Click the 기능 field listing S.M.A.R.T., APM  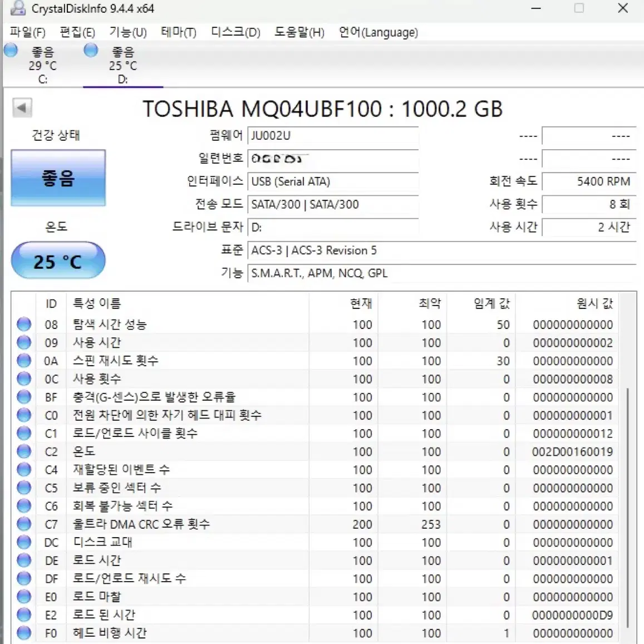click(442, 273)
